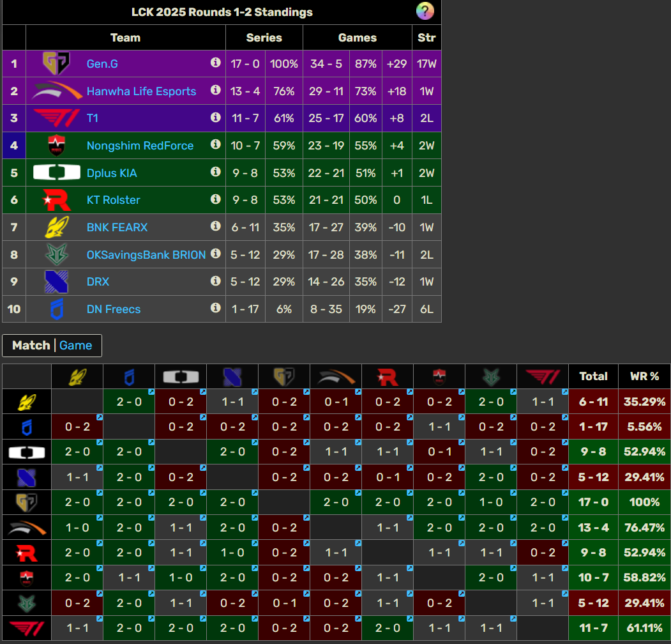Show info icon for Dplus KIA
Viewport: 671px width, 644px height.
(x=216, y=172)
